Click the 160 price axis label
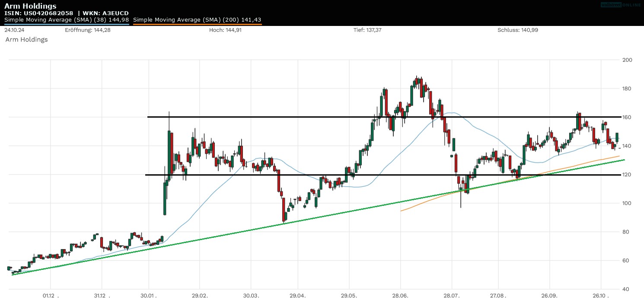This screenshot has height=298, width=644. [627, 117]
